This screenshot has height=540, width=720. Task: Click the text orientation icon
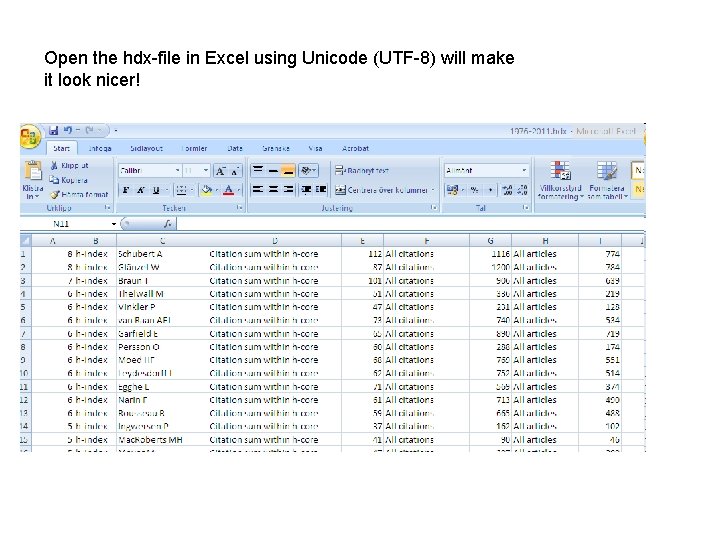pos(306,170)
